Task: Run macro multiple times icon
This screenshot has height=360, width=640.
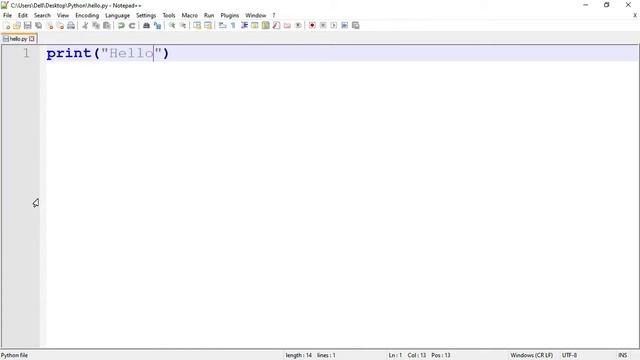Action: tap(344, 25)
